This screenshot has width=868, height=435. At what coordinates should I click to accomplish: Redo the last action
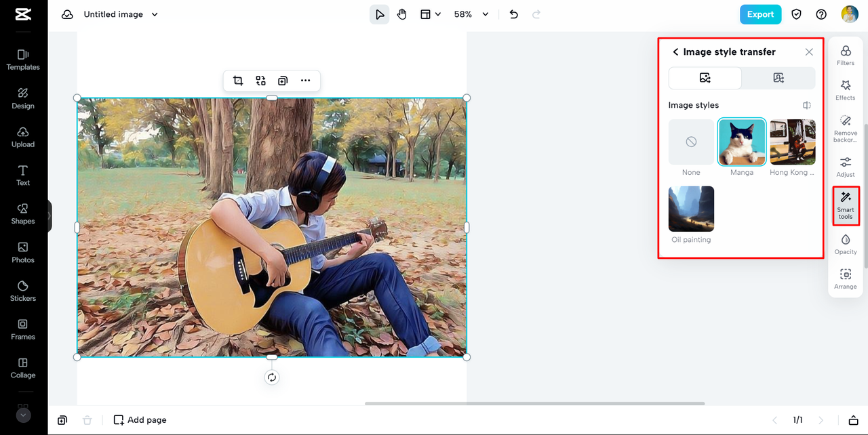coord(536,14)
